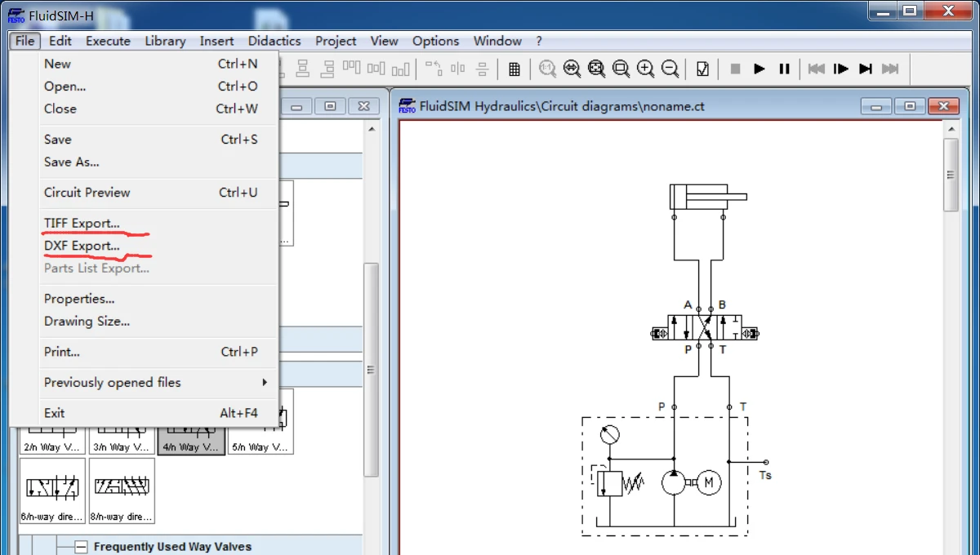Toggle the grid display icon

pyautogui.click(x=514, y=69)
